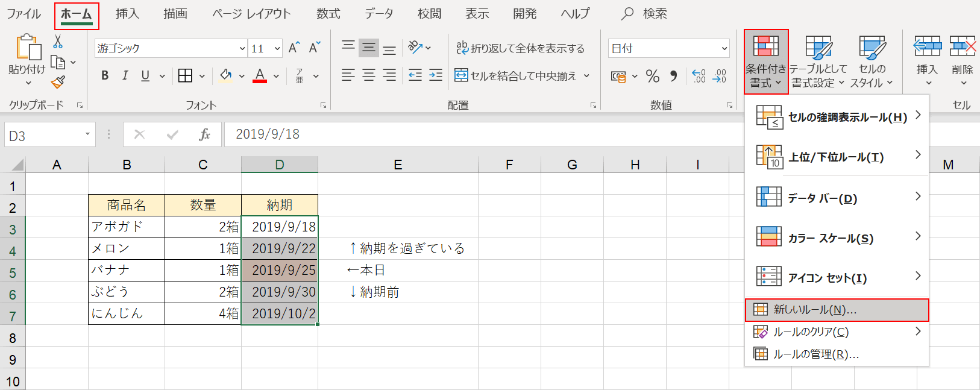Open fill color dropdown arrow

242,76
